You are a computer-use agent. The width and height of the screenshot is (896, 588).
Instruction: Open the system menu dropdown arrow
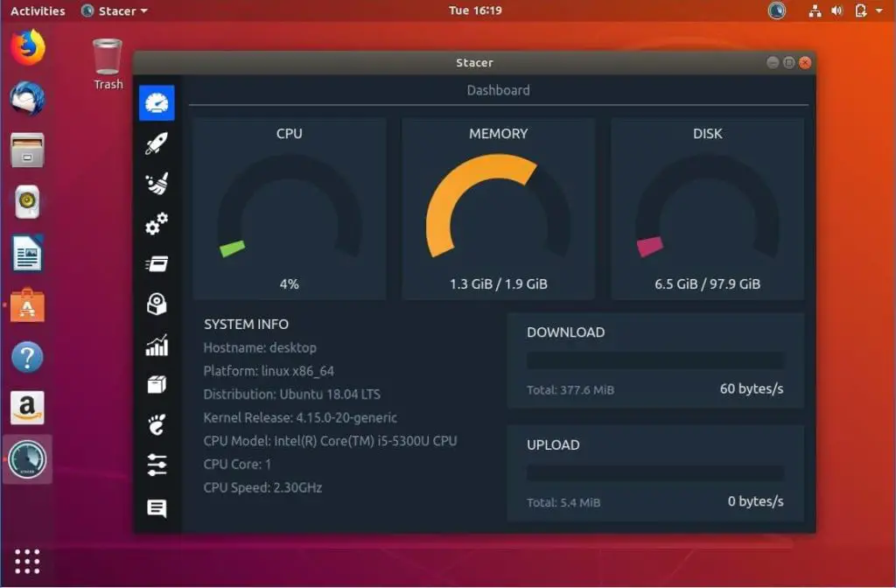click(878, 10)
